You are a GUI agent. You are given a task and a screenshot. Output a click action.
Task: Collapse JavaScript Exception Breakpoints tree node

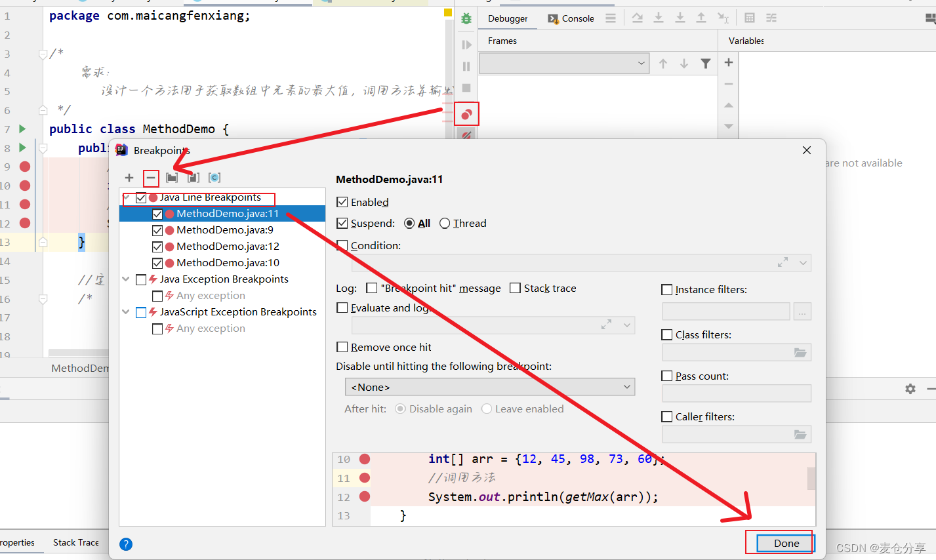pyautogui.click(x=126, y=311)
